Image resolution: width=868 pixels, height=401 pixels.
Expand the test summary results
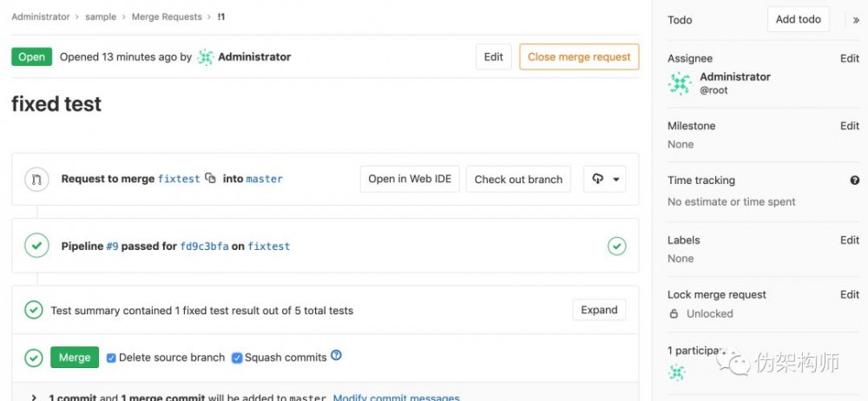[x=599, y=310]
